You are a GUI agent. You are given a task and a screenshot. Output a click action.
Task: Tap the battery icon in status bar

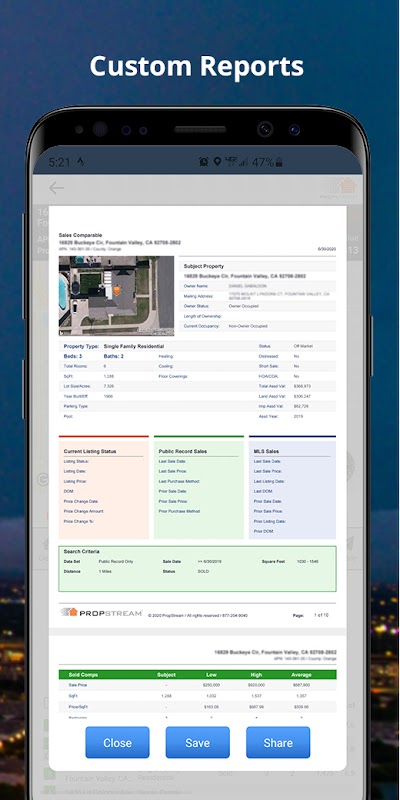click(x=279, y=162)
